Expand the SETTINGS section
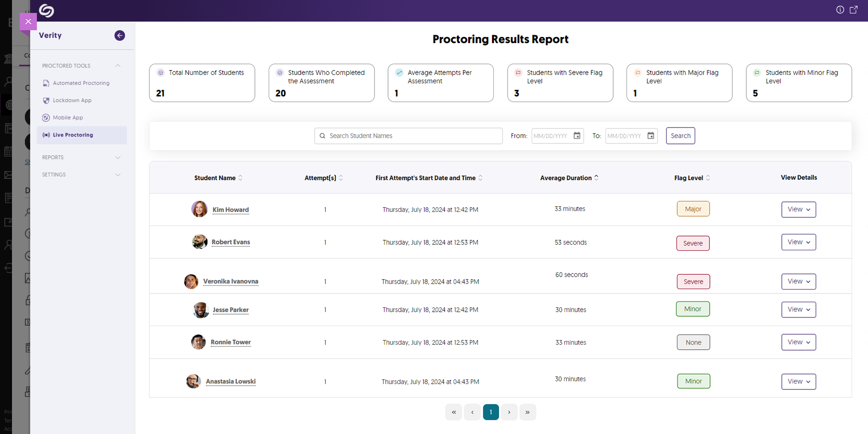This screenshot has width=868, height=434. click(x=118, y=175)
